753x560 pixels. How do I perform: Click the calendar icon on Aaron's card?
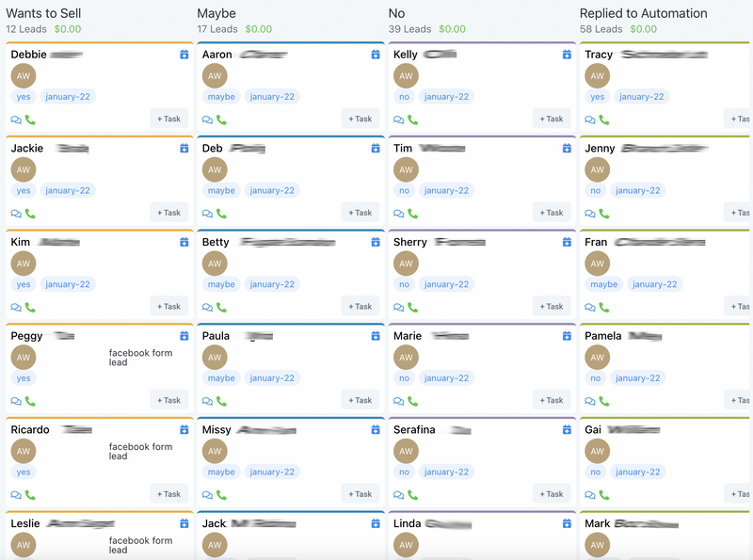[x=376, y=55]
